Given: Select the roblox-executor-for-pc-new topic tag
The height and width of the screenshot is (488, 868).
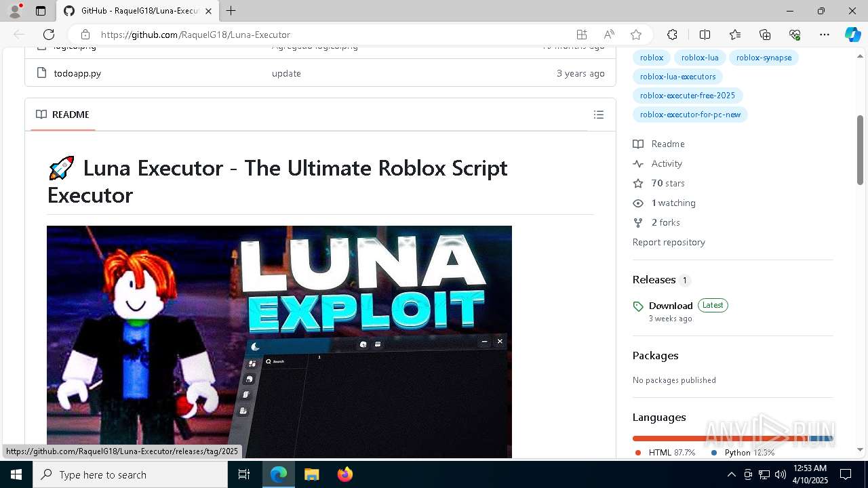Looking at the screenshot, I should [690, 115].
